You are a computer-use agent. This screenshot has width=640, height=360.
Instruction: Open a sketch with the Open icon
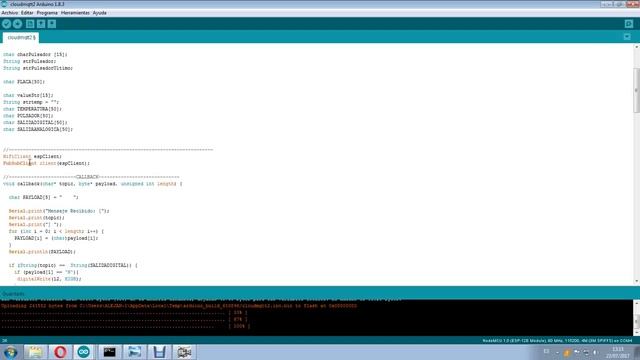(41, 24)
